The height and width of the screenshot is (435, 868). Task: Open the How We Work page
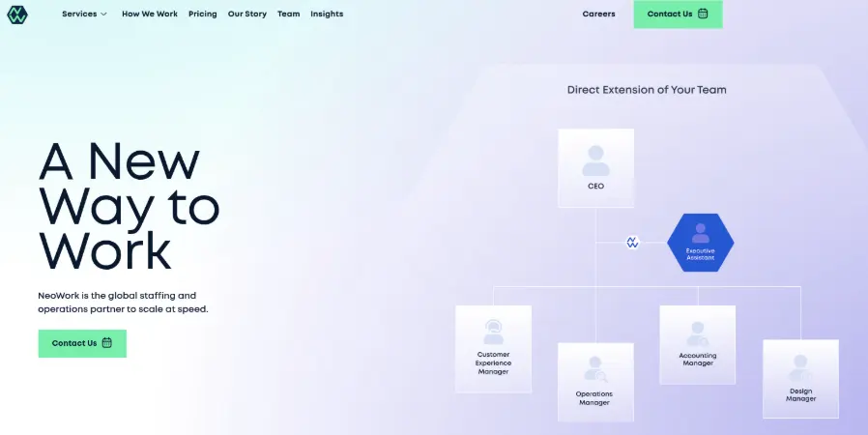pos(150,14)
